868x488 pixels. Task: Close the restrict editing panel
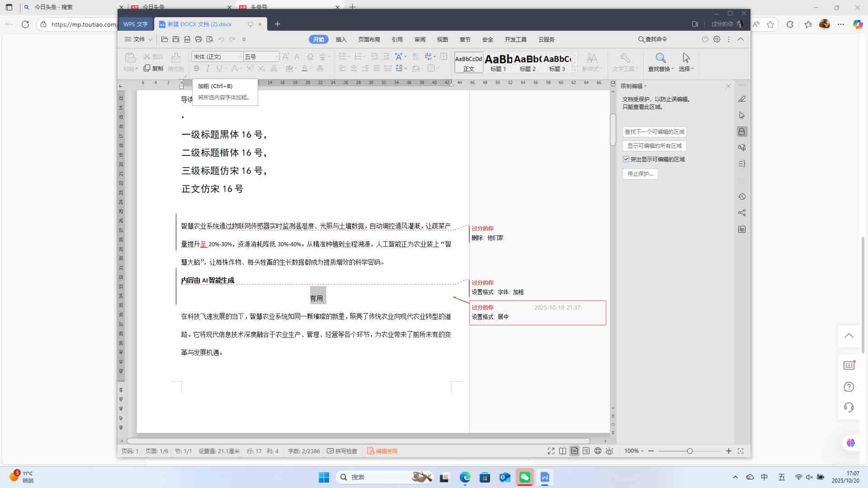click(x=728, y=86)
